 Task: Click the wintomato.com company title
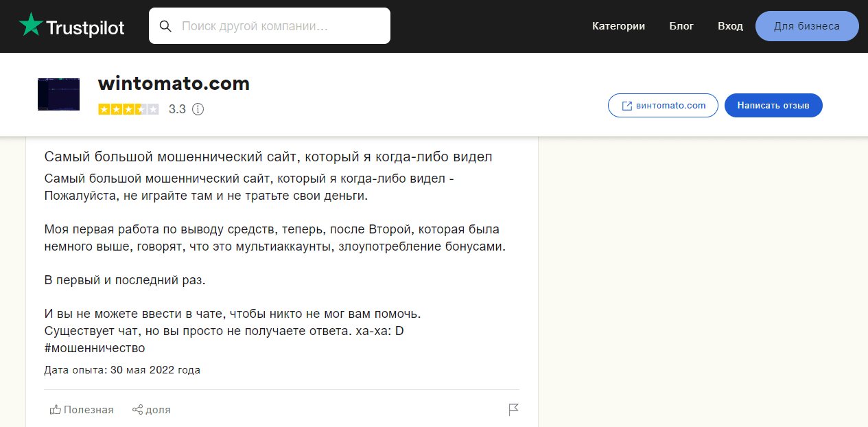point(174,84)
